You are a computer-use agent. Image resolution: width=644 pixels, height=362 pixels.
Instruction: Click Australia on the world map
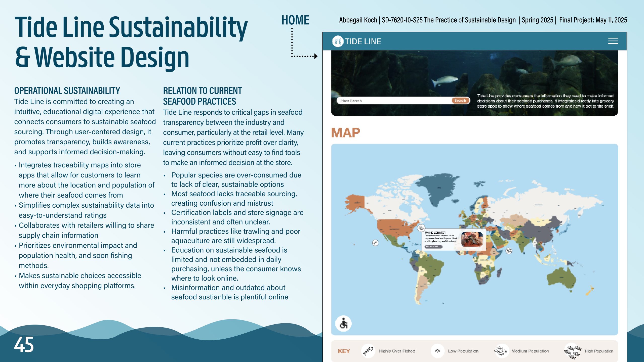[x=561, y=278]
